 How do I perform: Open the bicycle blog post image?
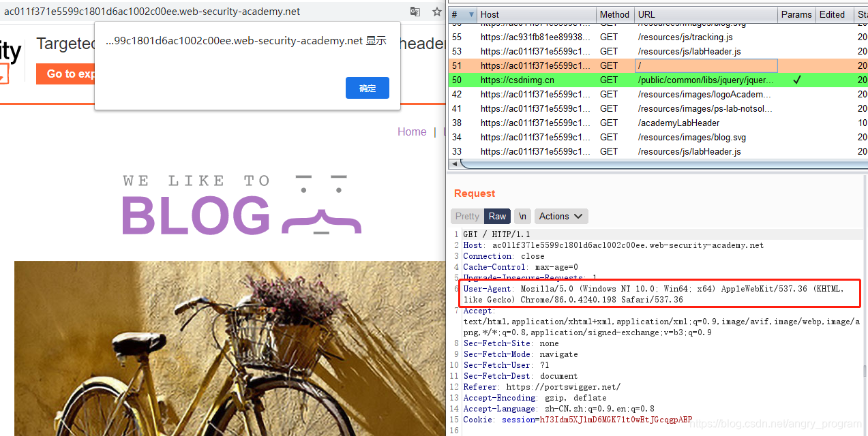230,348
